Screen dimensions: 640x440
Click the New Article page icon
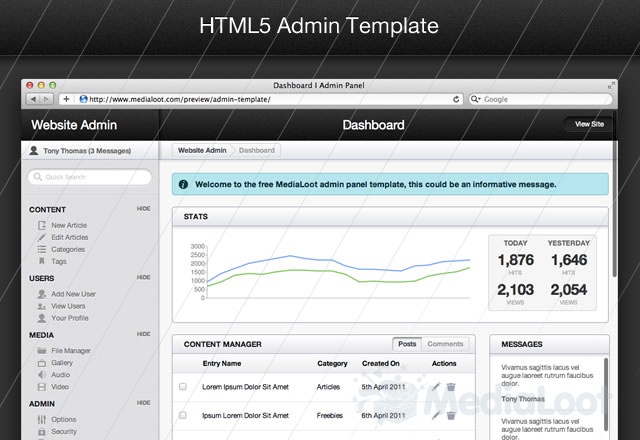[41, 226]
